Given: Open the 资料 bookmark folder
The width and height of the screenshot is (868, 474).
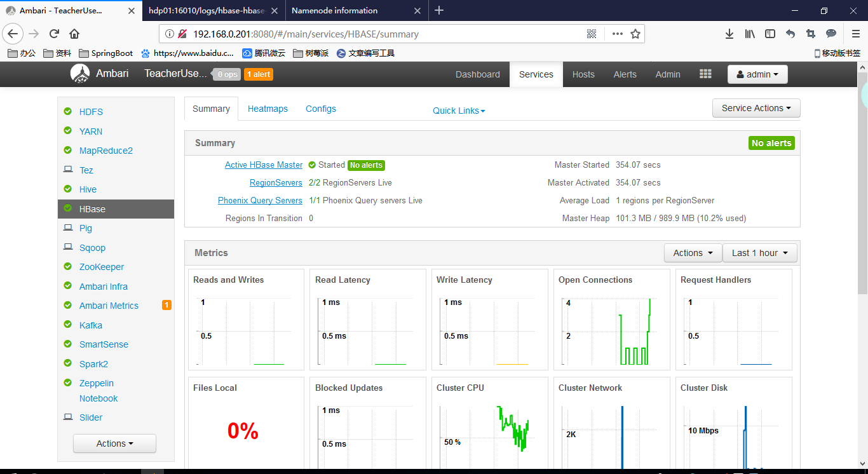Looking at the screenshot, I should point(57,53).
